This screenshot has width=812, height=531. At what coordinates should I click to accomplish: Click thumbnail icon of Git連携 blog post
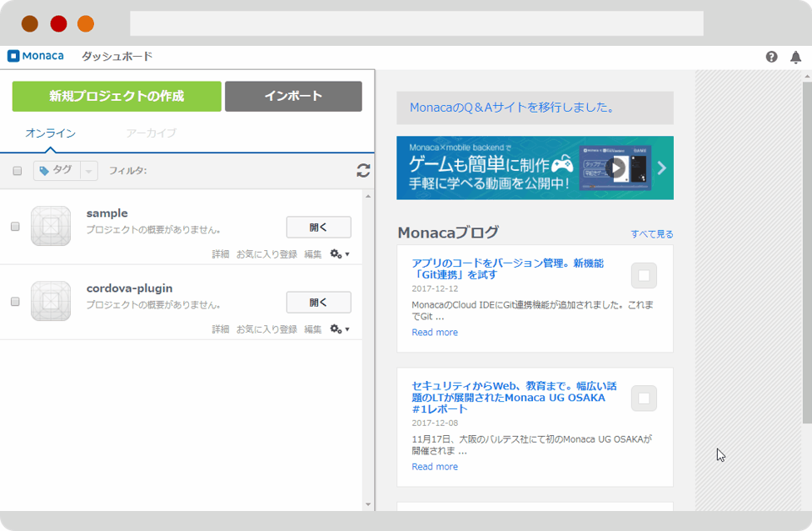pyautogui.click(x=645, y=275)
